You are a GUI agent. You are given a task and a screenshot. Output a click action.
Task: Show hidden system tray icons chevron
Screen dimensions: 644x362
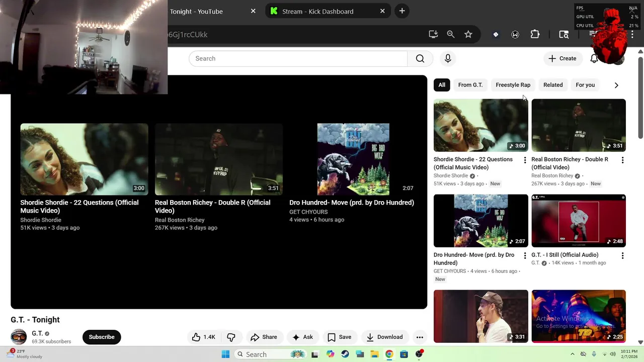coord(573,354)
